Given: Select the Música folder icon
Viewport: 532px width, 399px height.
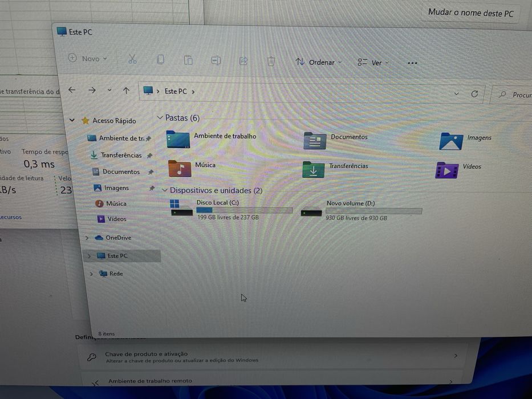Looking at the screenshot, I should click(180, 169).
